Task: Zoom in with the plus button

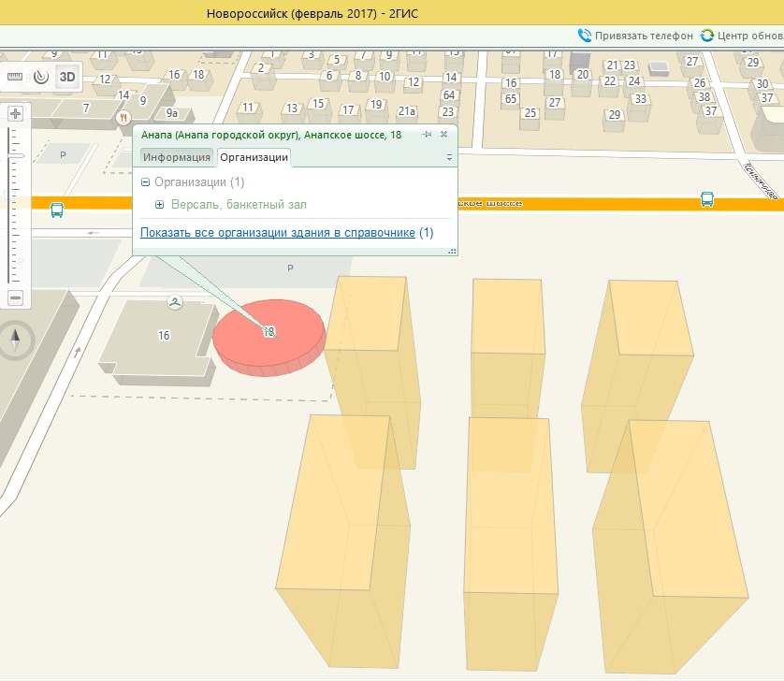Action: pyautogui.click(x=16, y=113)
